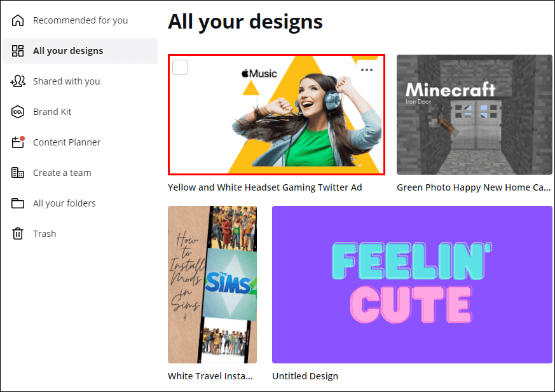This screenshot has width=555, height=392.
Task: Open the Recommended for you home icon
Action: pos(19,20)
